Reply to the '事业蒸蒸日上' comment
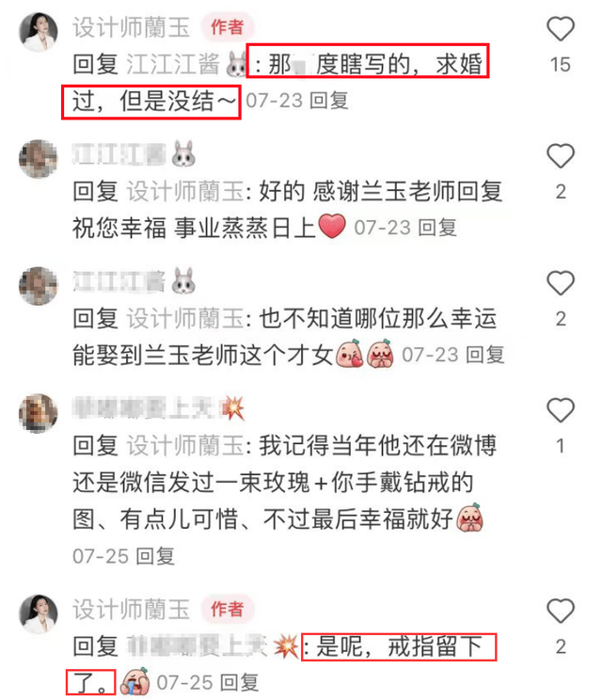The image size is (602, 700). tap(437, 228)
